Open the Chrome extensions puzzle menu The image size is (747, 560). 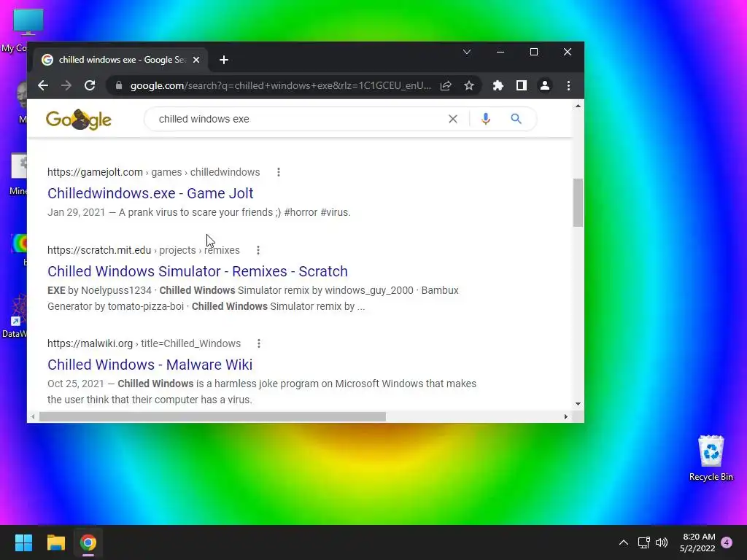point(498,86)
